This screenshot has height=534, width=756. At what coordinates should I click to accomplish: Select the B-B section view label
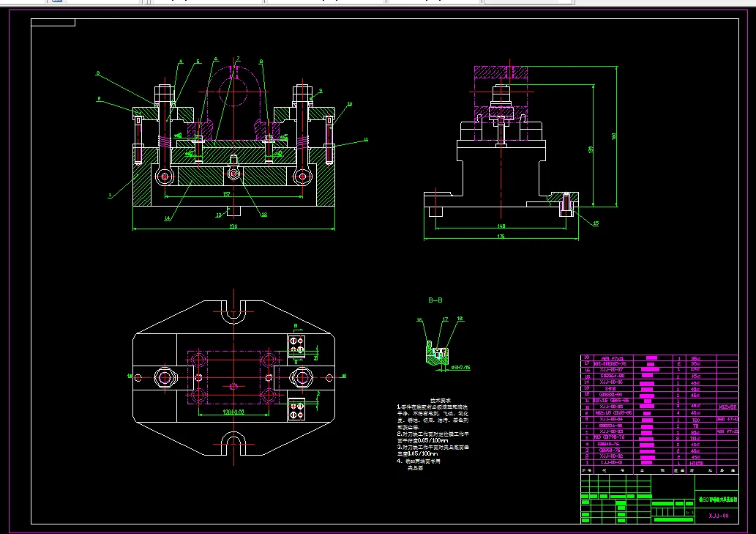(435, 300)
